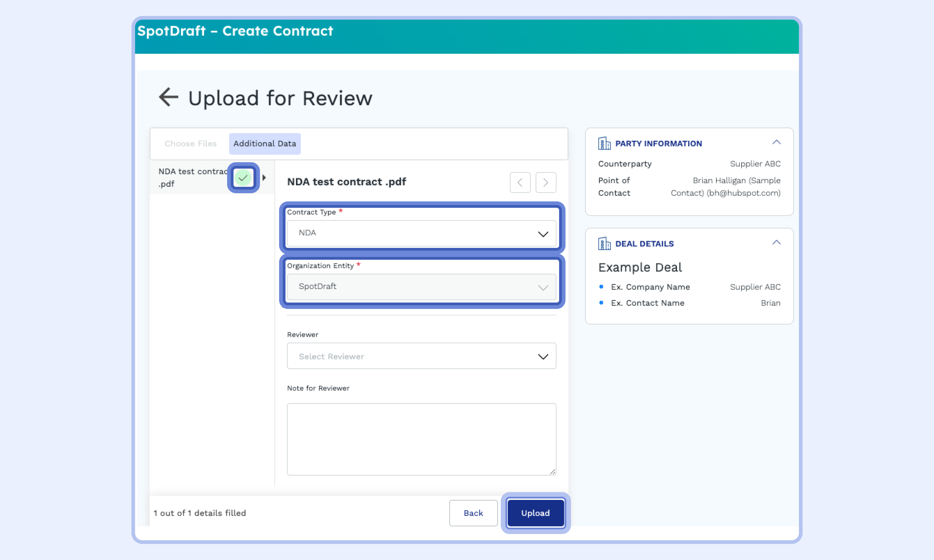Collapse the Deal Details panel
The image size is (934, 560).
[x=776, y=243]
